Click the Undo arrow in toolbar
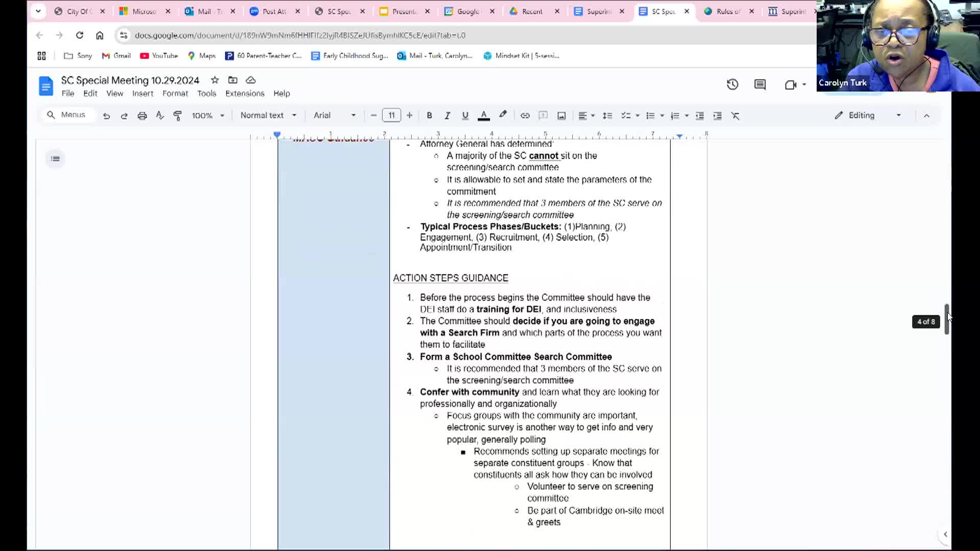This screenshot has height=551, width=980. click(106, 116)
